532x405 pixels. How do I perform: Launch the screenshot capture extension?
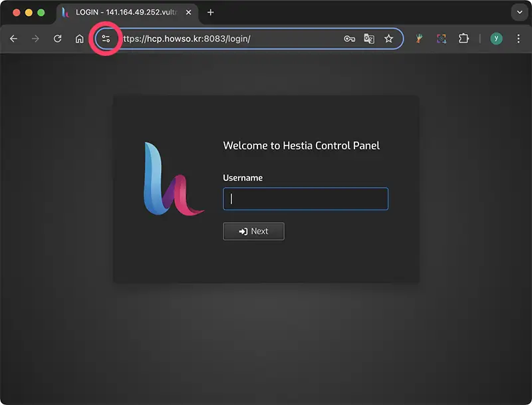coord(442,39)
